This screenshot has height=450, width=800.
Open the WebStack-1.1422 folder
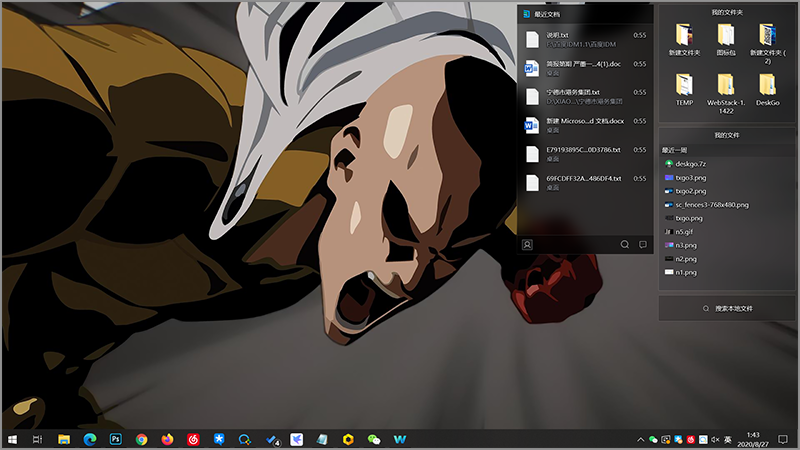726,85
